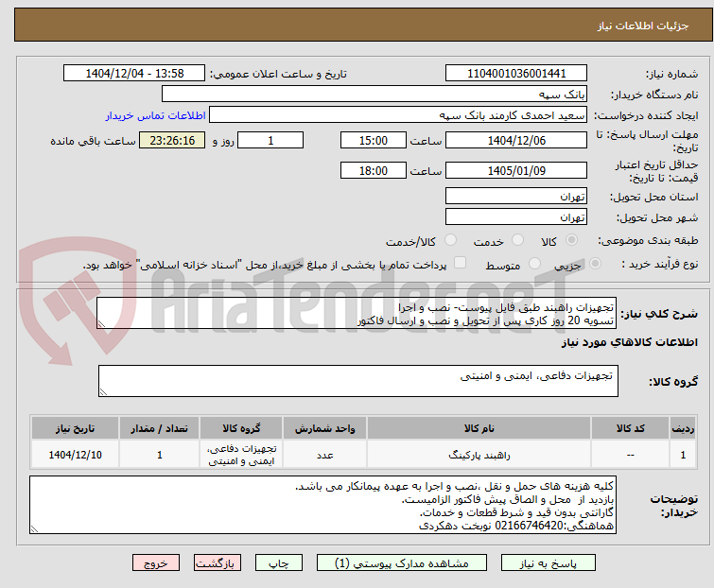This screenshot has height=588, width=714.
Task: Click the 'بازگشت' back button
Action: tap(218, 563)
